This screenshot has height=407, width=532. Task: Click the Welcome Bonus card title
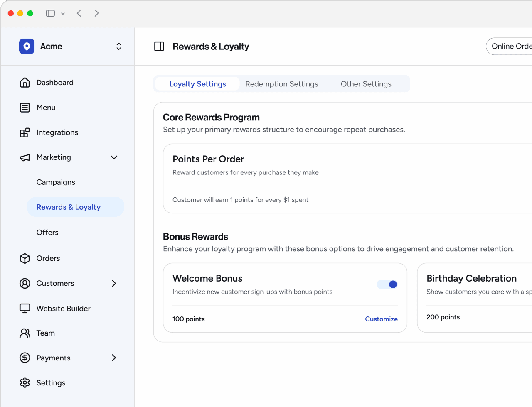click(x=207, y=278)
